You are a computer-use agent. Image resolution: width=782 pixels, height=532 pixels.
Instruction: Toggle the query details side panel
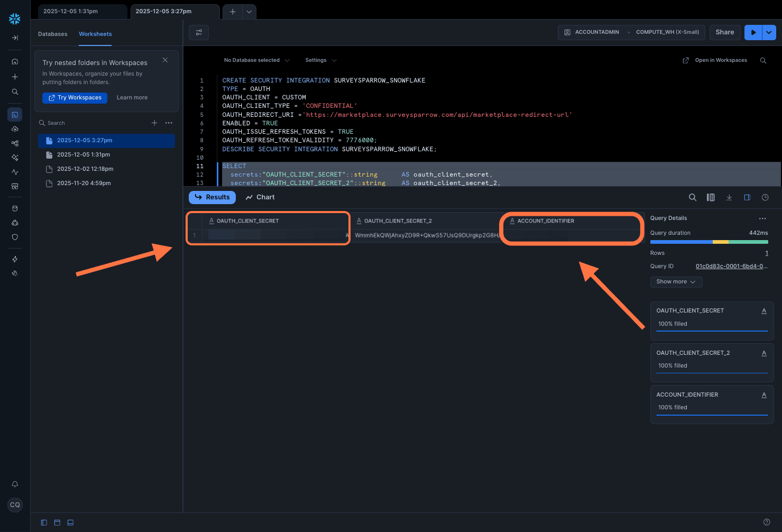point(747,197)
